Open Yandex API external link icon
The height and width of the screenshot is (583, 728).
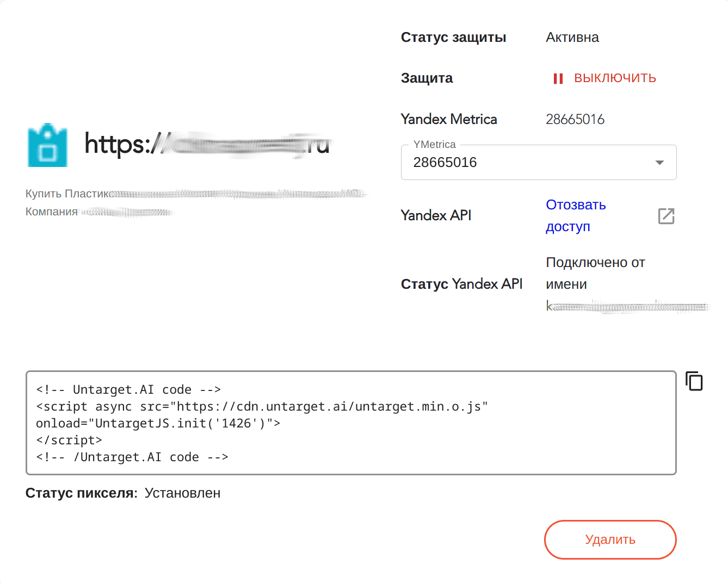[666, 216]
